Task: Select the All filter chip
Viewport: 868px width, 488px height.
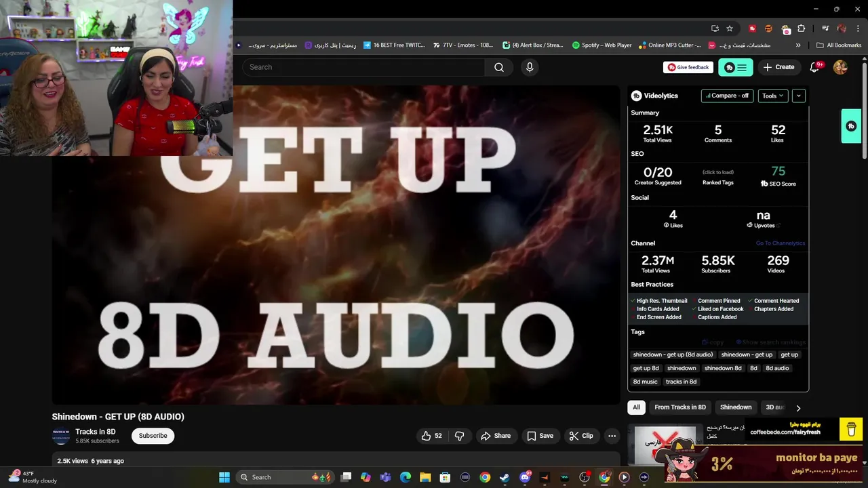Action: coord(636,407)
